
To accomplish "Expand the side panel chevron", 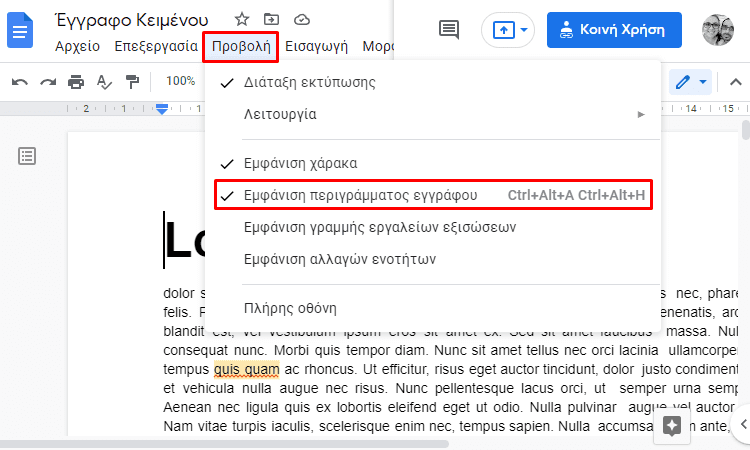I will [743, 424].
